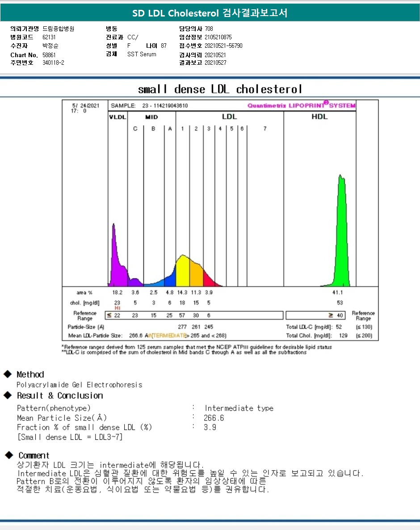Screen dimensions: 420x530
Task: Select the '(≤ 200)' reference limit
Action: (364, 335)
